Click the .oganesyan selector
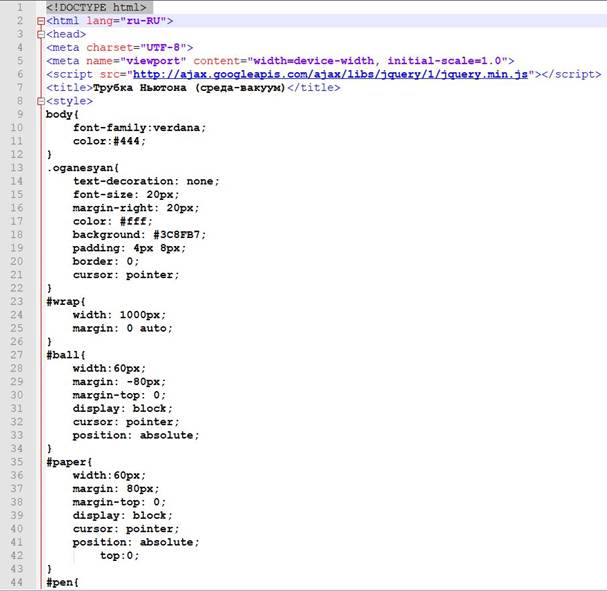Viewport: 607px width, 591px height. tap(83, 168)
